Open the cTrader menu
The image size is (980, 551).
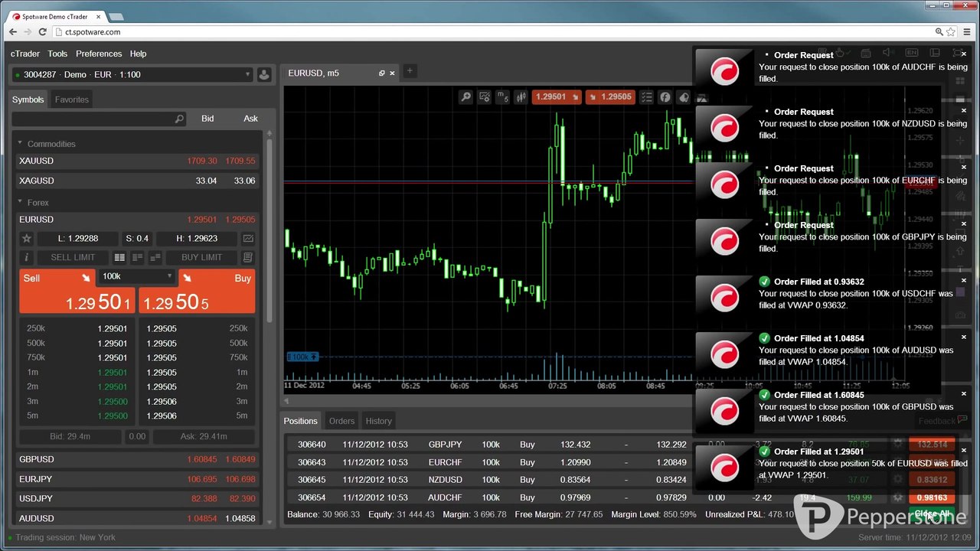25,54
